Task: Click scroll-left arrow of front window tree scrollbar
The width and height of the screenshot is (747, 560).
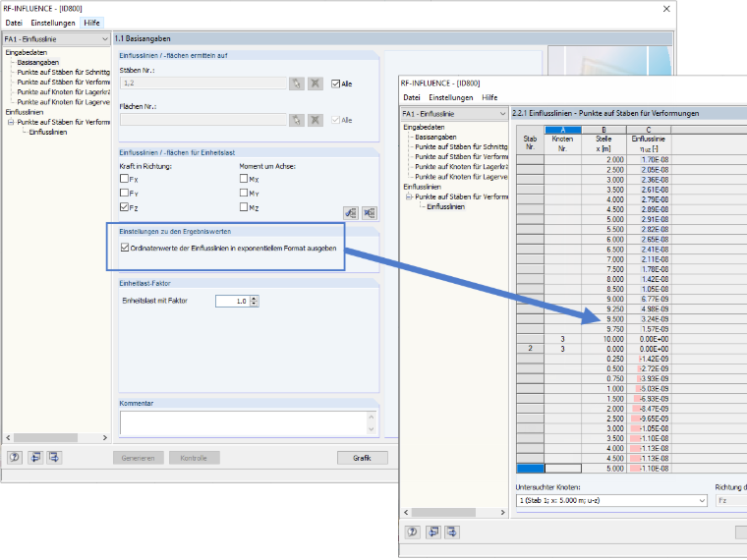Action: click(x=406, y=513)
